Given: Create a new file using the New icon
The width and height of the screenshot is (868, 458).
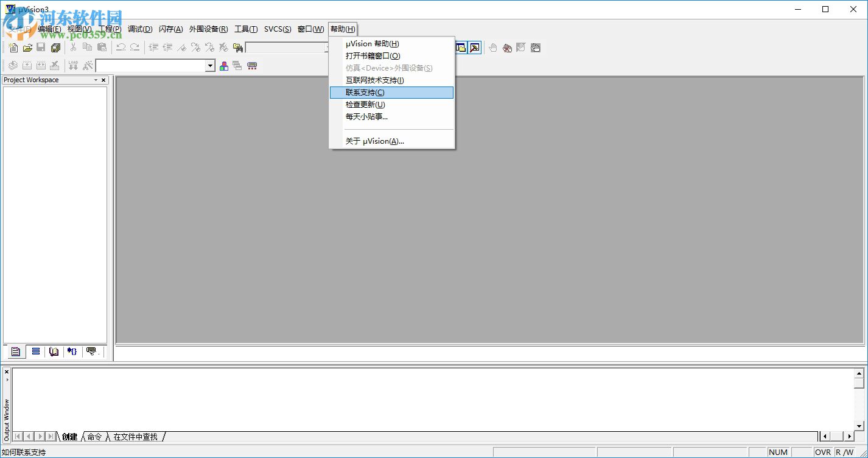Looking at the screenshot, I should [13, 48].
